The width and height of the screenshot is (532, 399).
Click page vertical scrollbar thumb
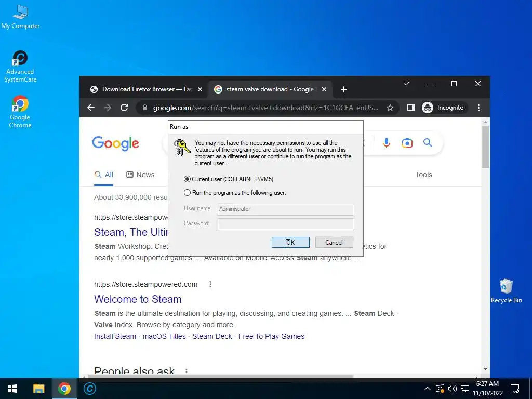point(486,147)
